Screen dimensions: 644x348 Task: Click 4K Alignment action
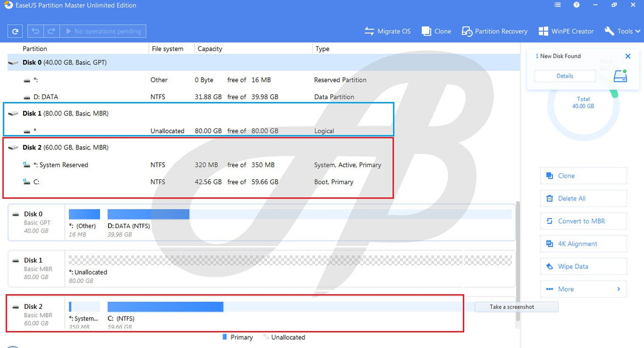click(x=584, y=244)
